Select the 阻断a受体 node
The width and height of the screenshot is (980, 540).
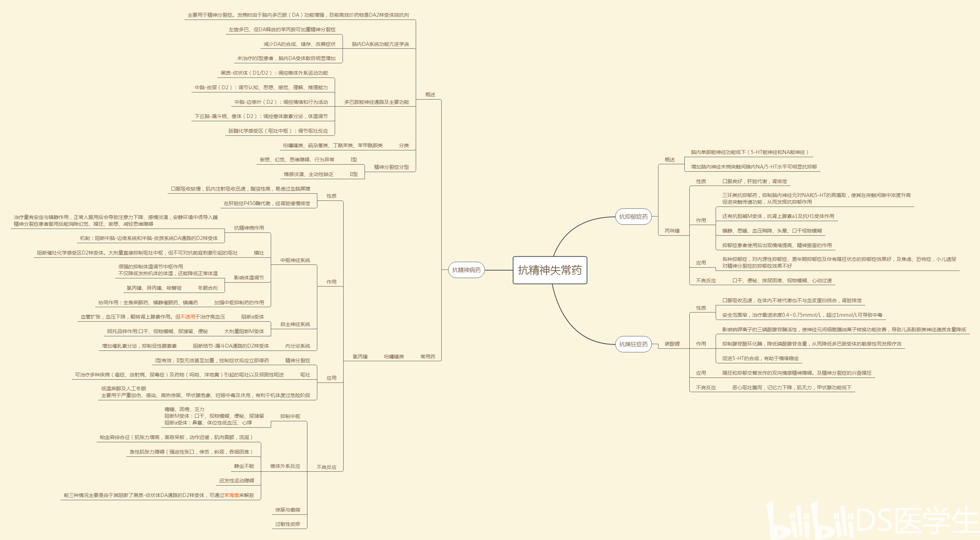(x=253, y=317)
